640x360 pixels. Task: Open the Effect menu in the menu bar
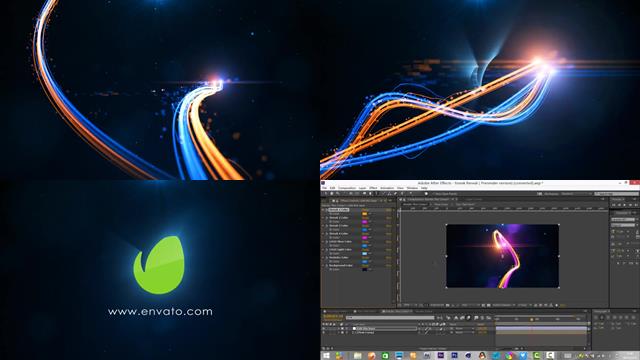click(373, 188)
